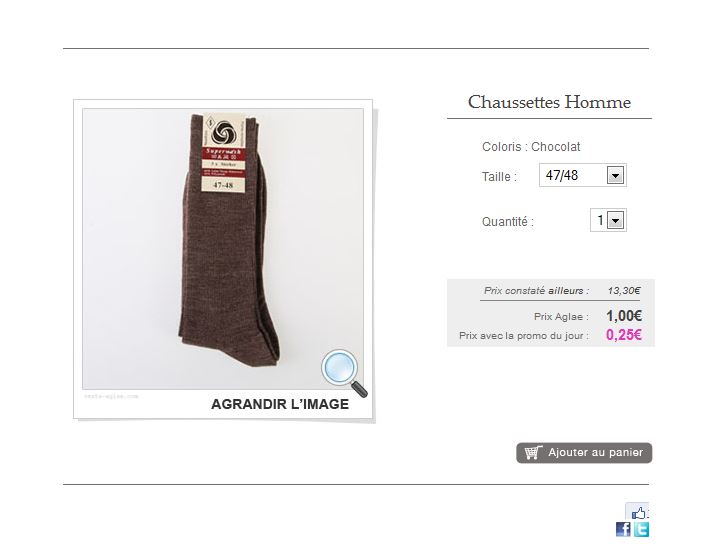
Task: Select the Prix Aglae 1,00€ price
Action: (624, 316)
